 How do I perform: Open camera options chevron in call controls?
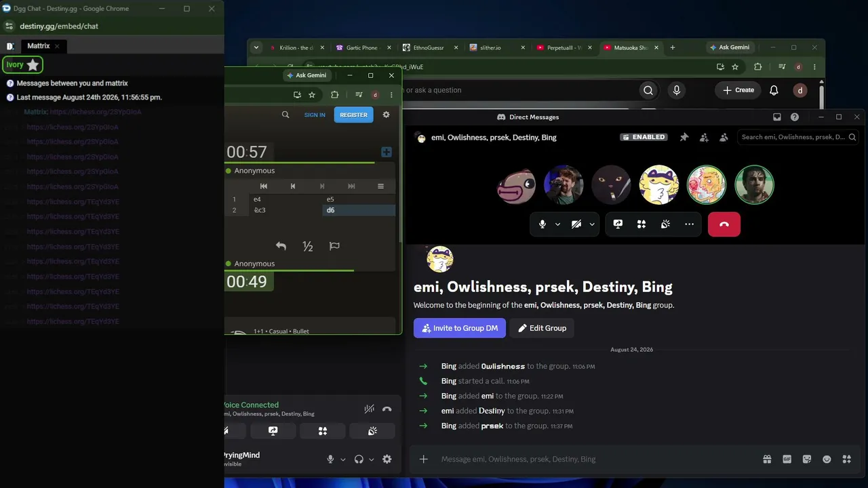tap(592, 224)
